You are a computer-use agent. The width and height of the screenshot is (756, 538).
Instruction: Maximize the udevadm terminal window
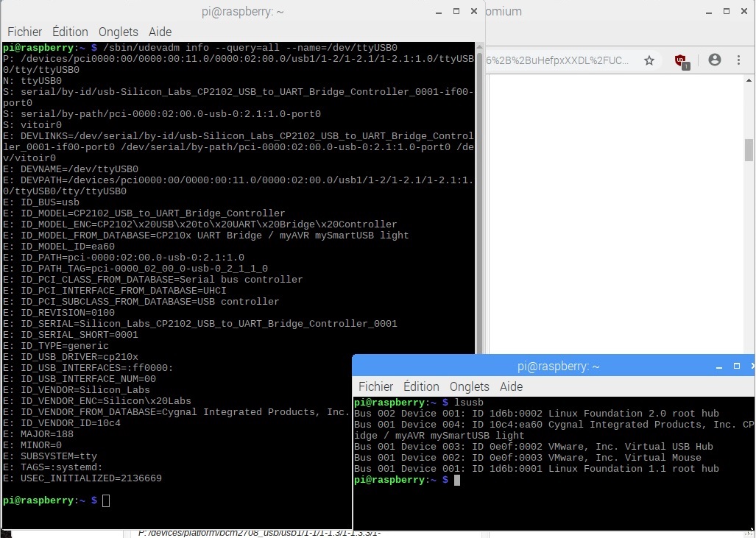456,11
